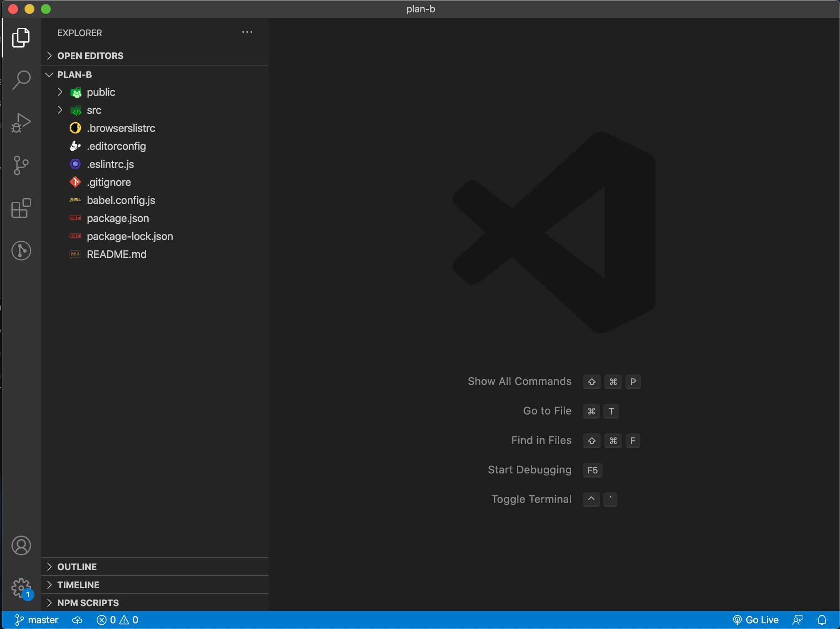
Task: Click the Toggle Terminal label
Action: pyautogui.click(x=531, y=499)
